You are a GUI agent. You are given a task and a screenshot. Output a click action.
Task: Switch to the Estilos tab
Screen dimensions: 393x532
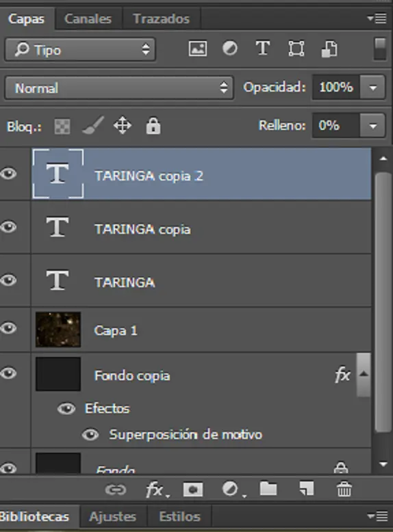pyautogui.click(x=179, y=516)
